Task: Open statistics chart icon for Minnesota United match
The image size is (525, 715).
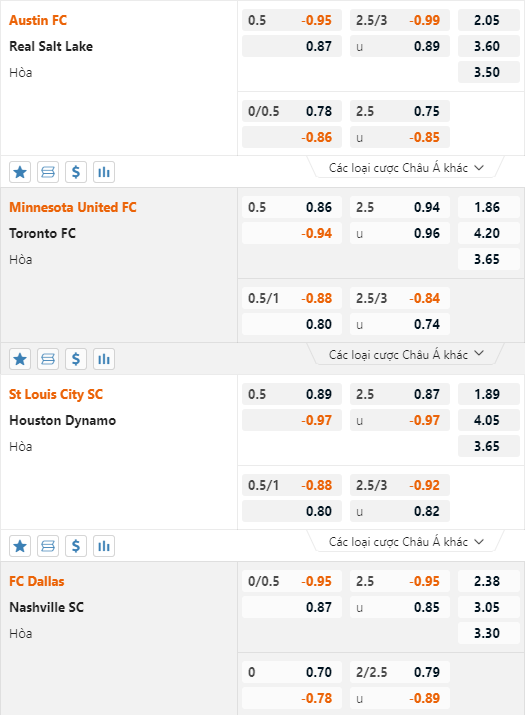Action: click(104, 359)
